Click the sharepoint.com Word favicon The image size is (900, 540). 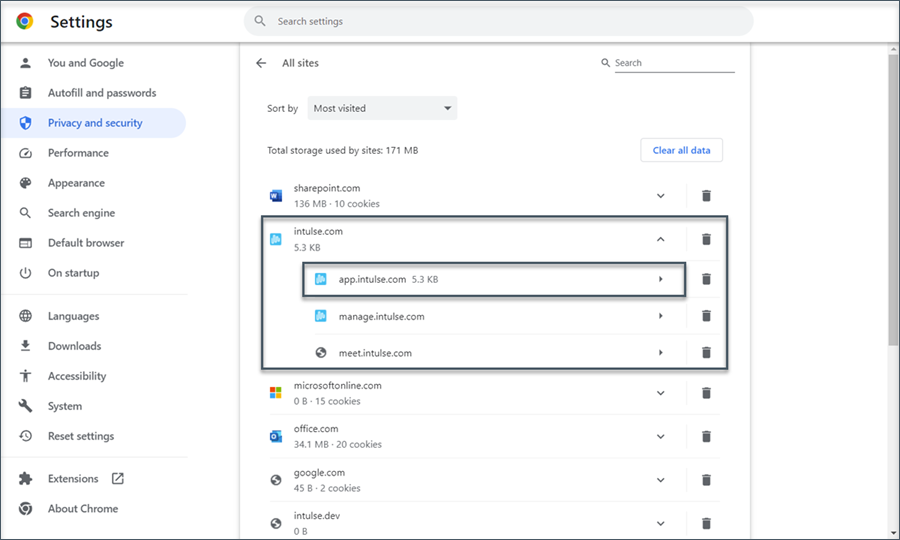click(x=276, y=196)
